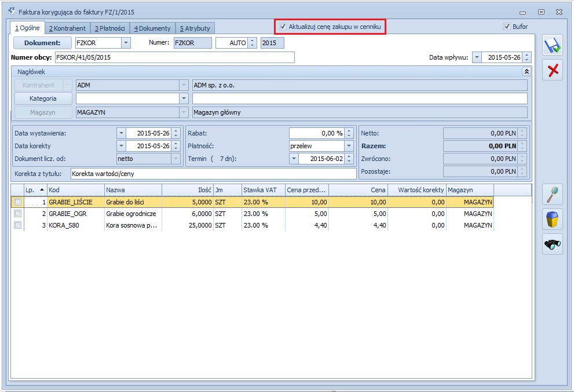
Task: Check the KORA_S80 row checkbox
Action: click(x=17, y=225)
